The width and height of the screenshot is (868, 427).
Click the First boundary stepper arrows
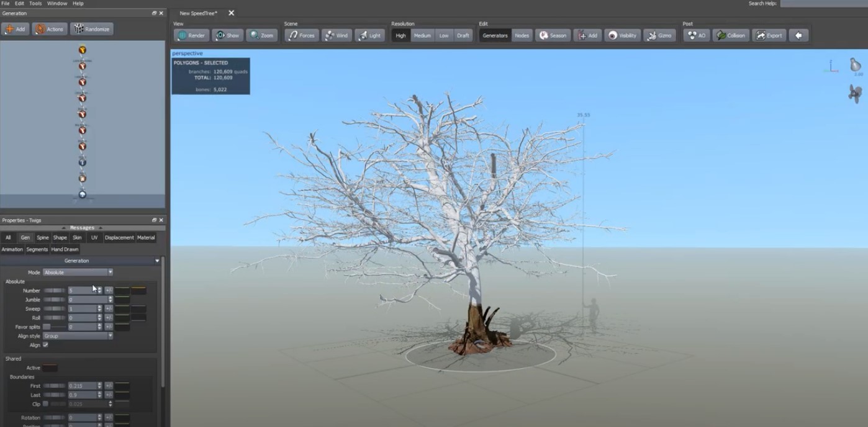pos(99,386)
